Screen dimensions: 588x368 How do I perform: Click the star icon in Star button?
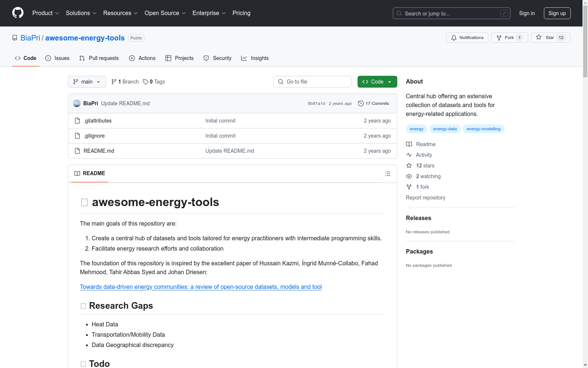click(x=539, y=37)
